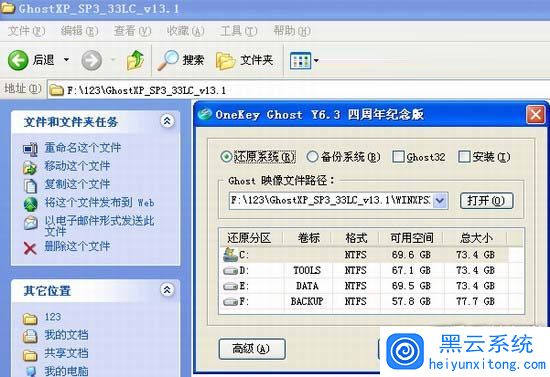Click the 123 folder icon in Other Places
Screen dimensions: 550x377
30,318
